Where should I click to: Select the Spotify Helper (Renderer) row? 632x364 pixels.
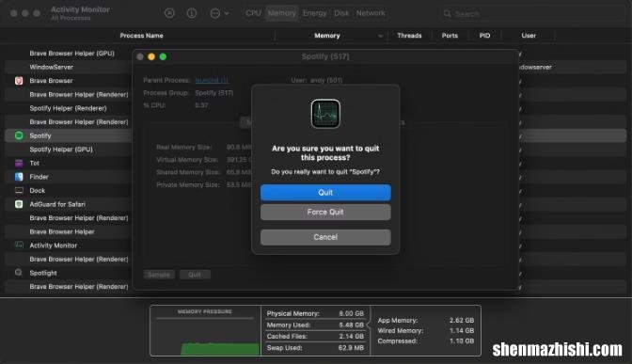(69, 108)
